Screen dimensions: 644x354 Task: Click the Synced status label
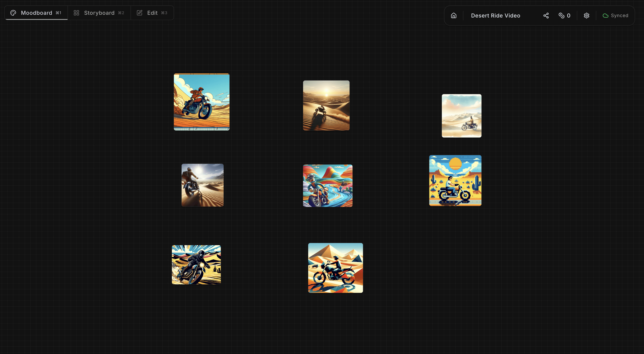point(619,16)
